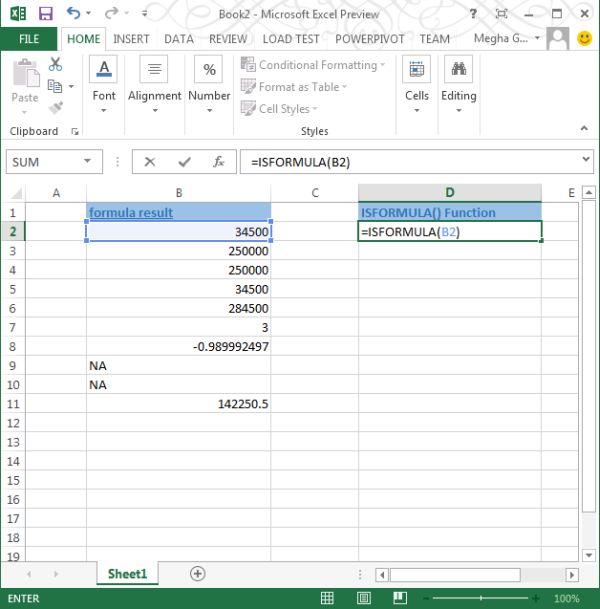Click the vertical scrollbar down arrow
Screen dimensions: 600x609
point(589,555)
